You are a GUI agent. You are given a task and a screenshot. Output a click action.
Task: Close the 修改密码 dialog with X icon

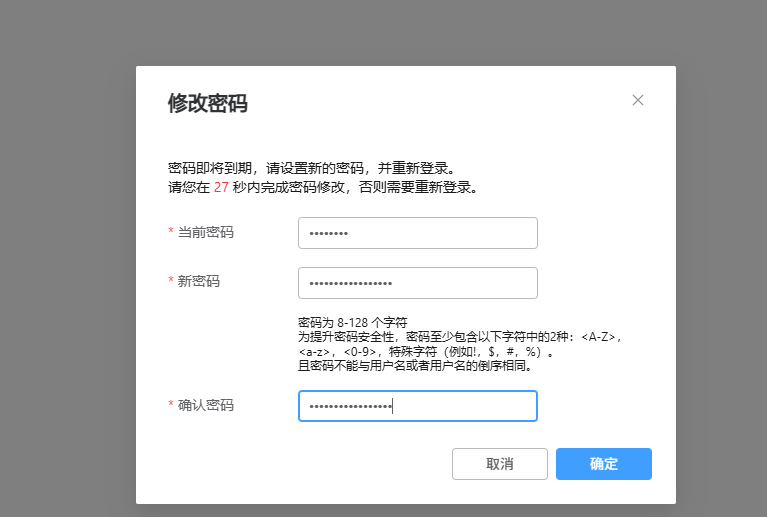pos(637,100)
